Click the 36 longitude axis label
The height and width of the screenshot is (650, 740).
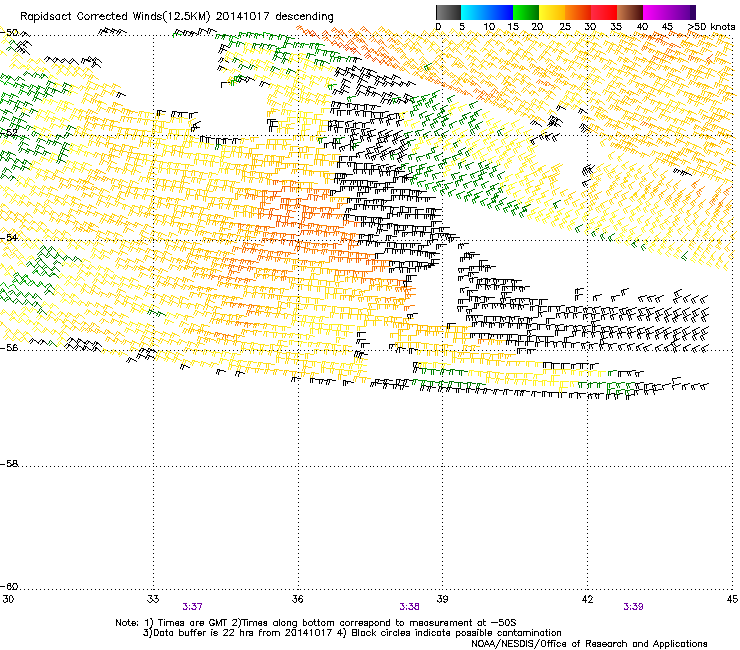tap(297, 599)
